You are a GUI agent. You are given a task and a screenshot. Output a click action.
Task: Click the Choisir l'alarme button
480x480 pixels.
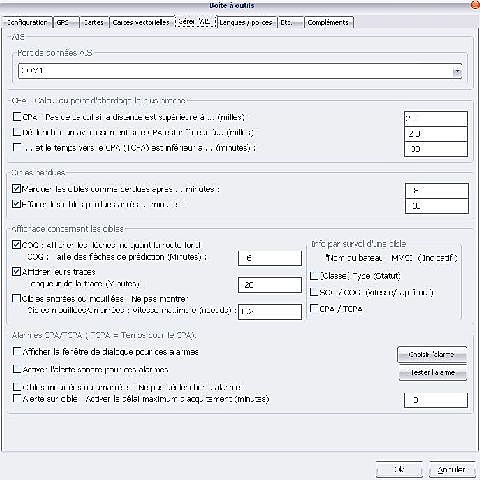[x=432, y=354]
